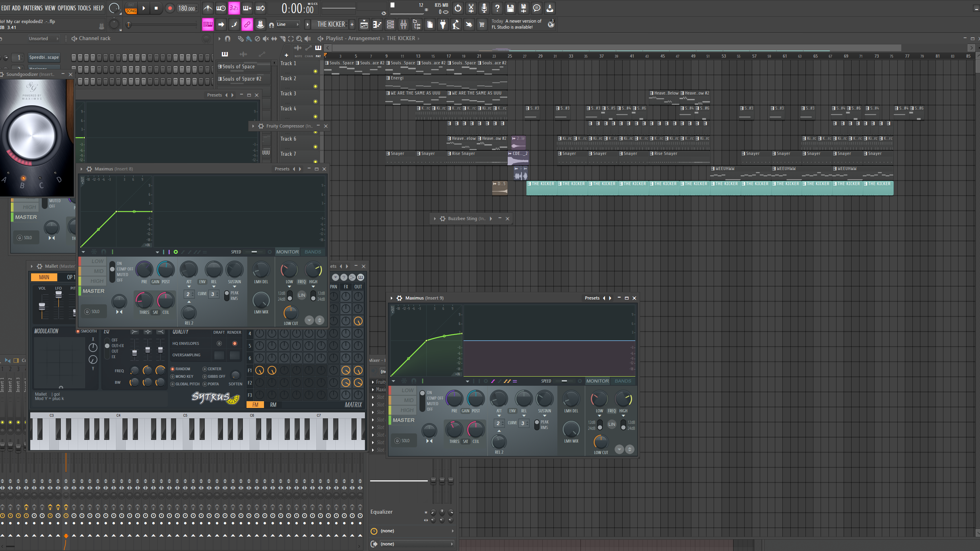Viewport: 980px width, 551px height.
Task: Open Playlist options menu arrow
Action: (x=219, y=39)
